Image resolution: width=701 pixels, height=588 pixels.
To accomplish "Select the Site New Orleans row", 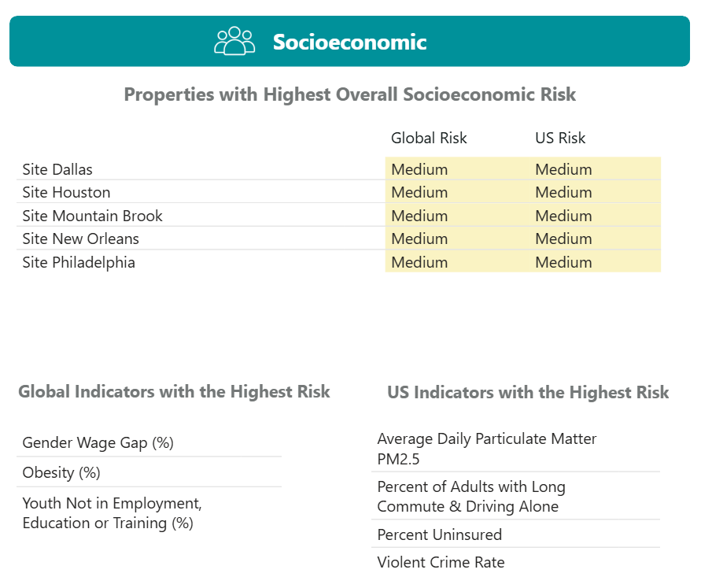I will click(x=80, y=239).
